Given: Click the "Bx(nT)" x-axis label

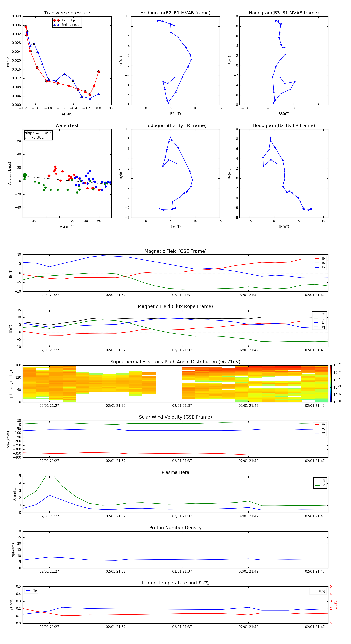Looking at the screenshot, I should pos(284,227).
